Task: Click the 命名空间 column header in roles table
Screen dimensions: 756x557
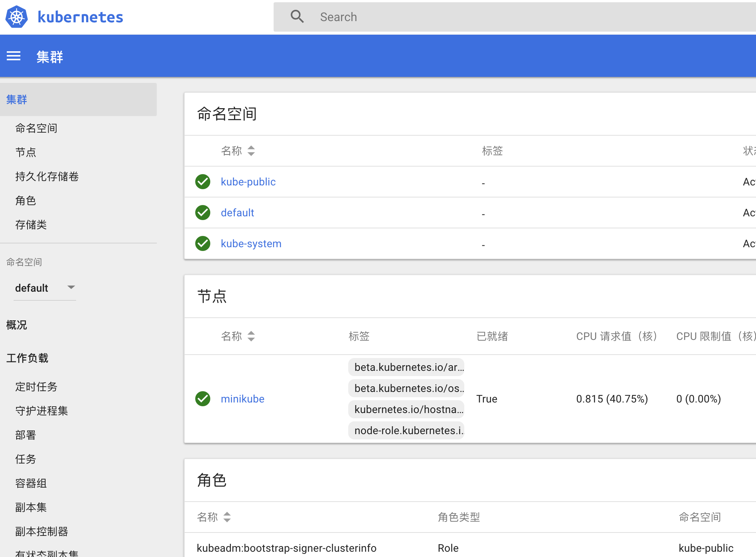Action: 700,517
